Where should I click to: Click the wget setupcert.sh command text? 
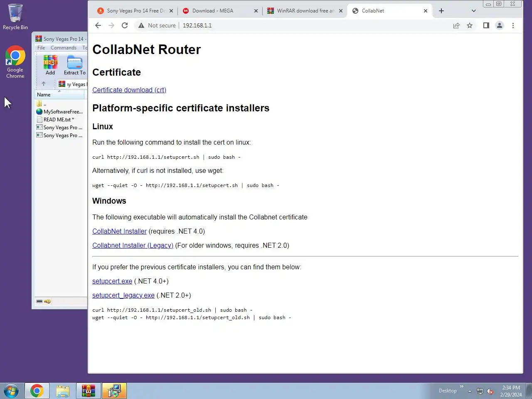point(186,185)
